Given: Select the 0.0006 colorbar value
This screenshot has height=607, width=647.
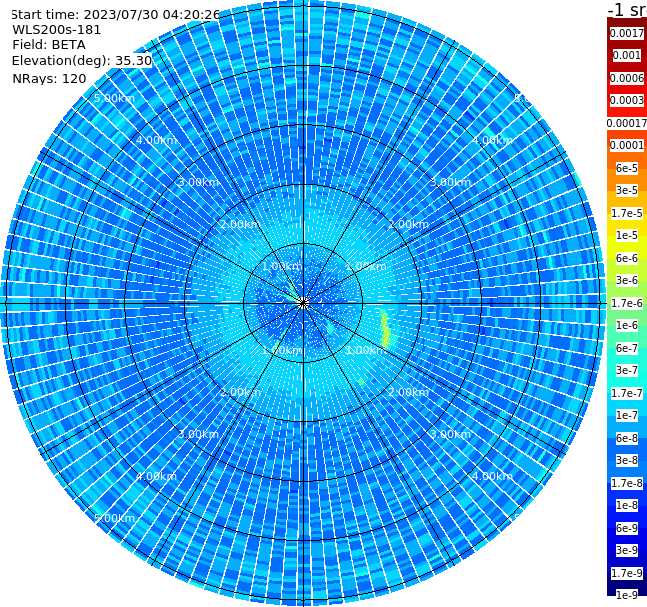Looking at the screenshot, I should [627, 78].
